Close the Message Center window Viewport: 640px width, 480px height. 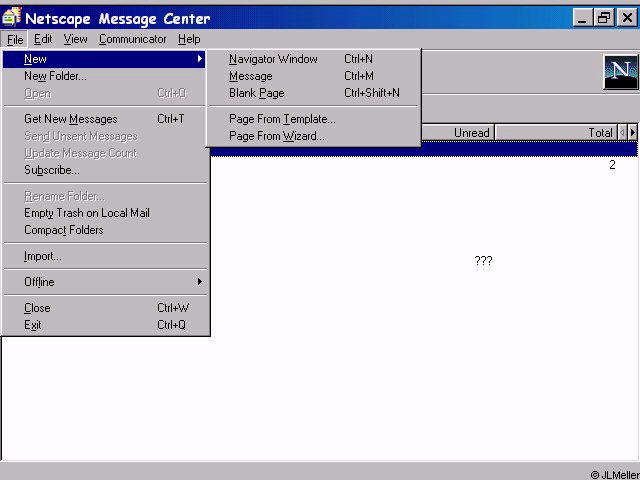coord(627,18)
